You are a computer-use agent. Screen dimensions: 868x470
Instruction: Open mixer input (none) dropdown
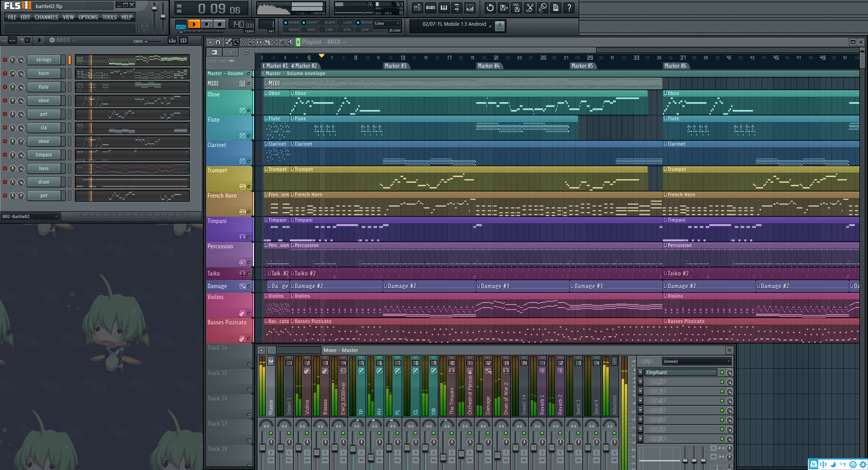697,361
